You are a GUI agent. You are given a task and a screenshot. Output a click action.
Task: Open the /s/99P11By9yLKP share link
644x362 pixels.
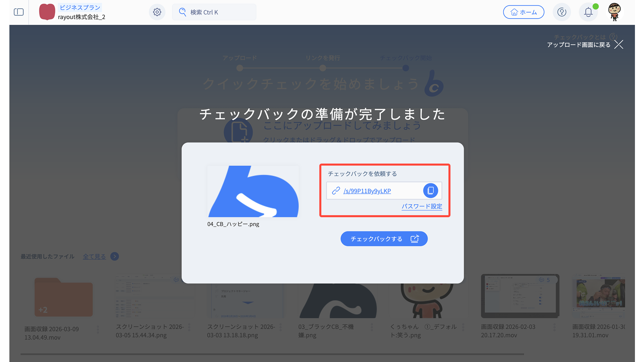(x=367, y=191)
